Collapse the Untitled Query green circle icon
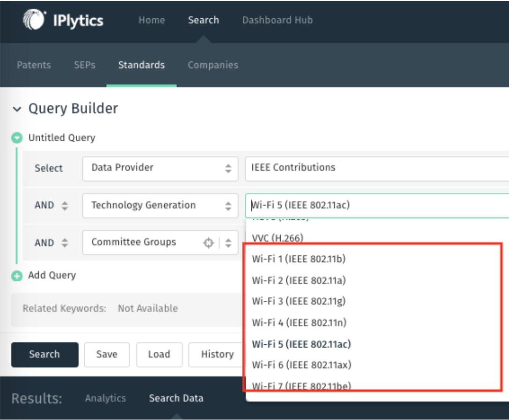The height and width of the screenshot is (420, 511). click(17, 138)
